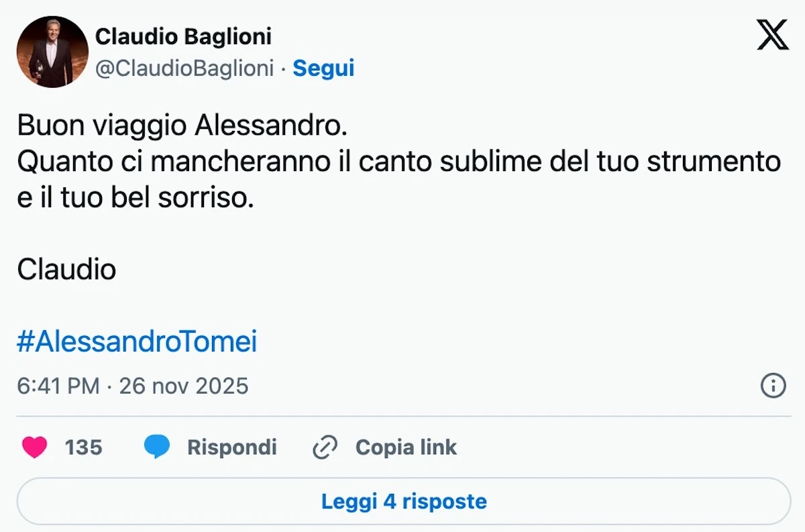Viewport: 805px width, 532px height.
Task: Follow Claudio Baglioni via the Segui button
Action: pyautogui.click(x=324, y=68)
